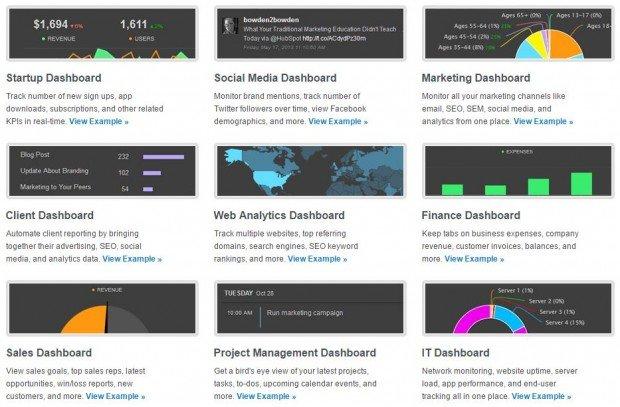
Task: Follow View Example link for Marketing Dashboard
Action: click(543, 121)
